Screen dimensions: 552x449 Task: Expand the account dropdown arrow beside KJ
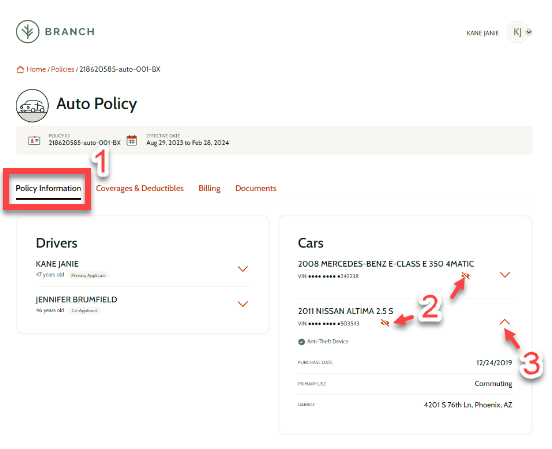(529, 32)
